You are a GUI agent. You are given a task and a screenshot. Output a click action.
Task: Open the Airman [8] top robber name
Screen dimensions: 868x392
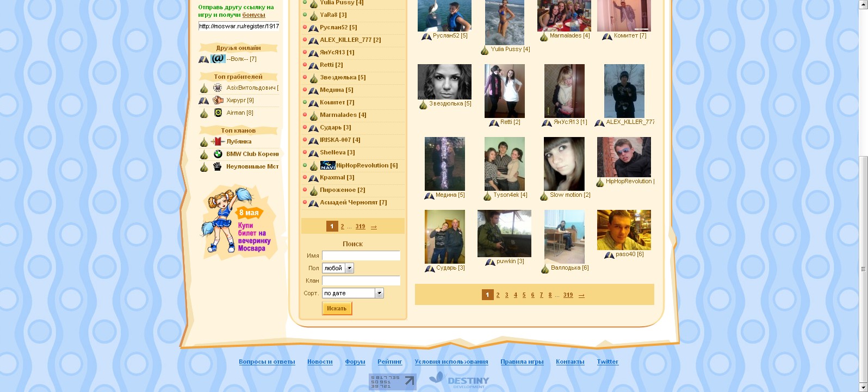click(x=240, y=113)
